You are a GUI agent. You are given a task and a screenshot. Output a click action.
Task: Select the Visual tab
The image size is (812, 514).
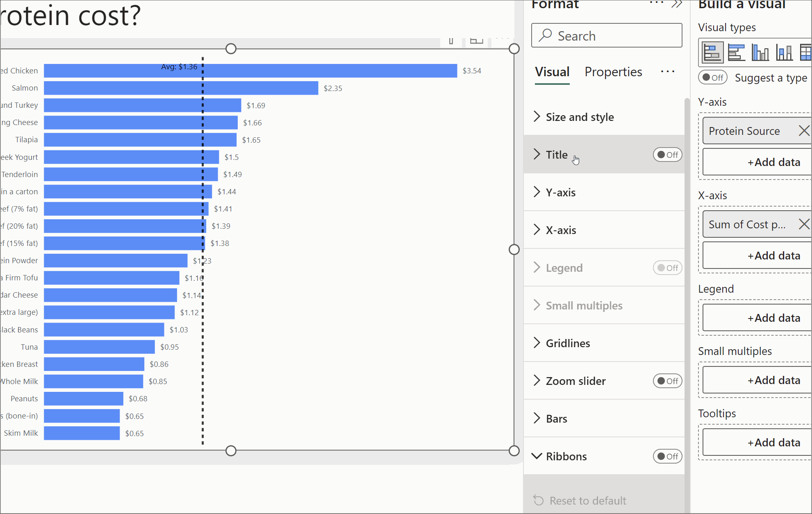click(x=552, y=72)
